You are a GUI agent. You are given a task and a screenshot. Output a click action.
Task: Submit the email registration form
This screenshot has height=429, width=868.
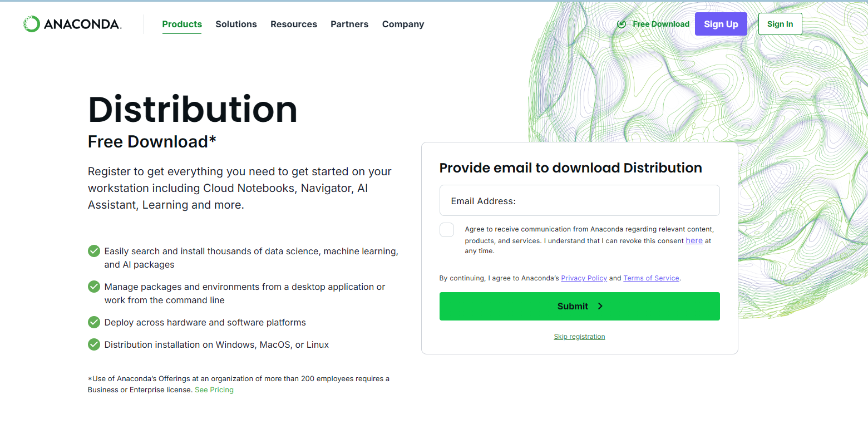click(x=580, y=306)
